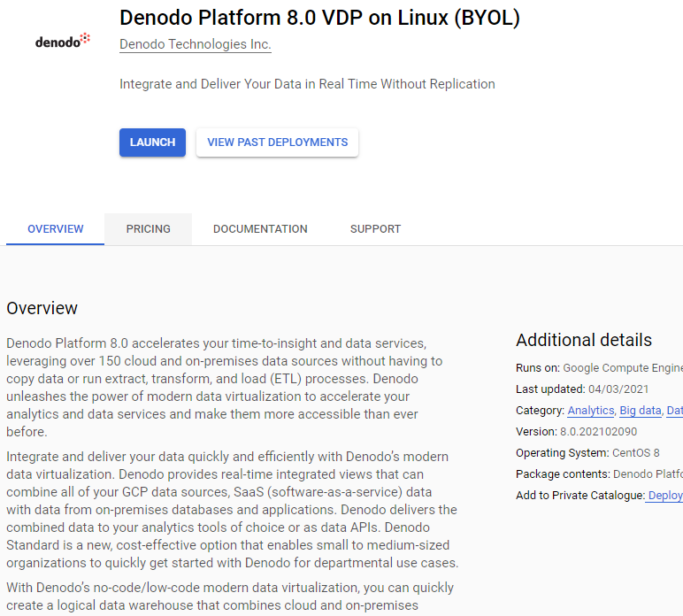Viewport: 683px width, 616px height.
Task: Click the 'Runs on: Google Compute Engine' line
Action: pos(599,368)
